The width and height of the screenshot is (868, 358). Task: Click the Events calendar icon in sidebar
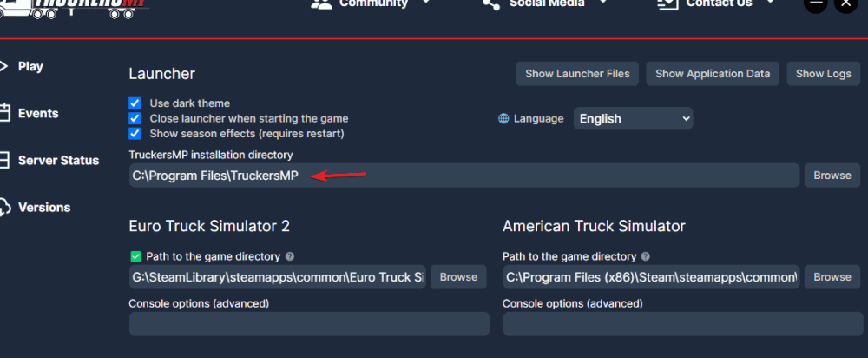click(x=4, y=113)
